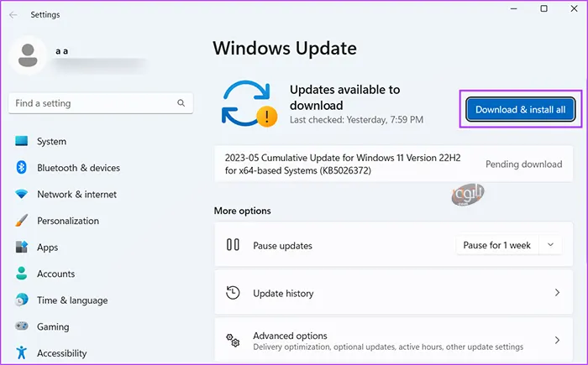588x365 pixels.
Task: Open Accessibility settings
Action: [62, 353]
